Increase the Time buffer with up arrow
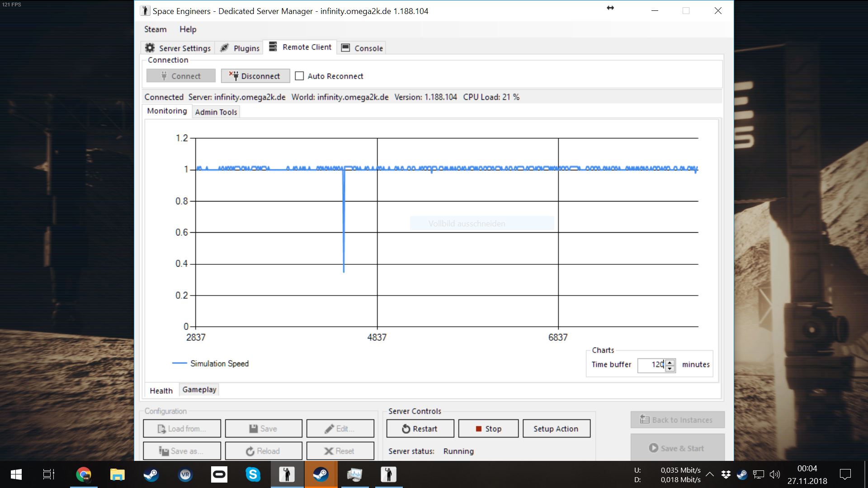Viewport: 868px width, 488px height. [x=670, y=362]
